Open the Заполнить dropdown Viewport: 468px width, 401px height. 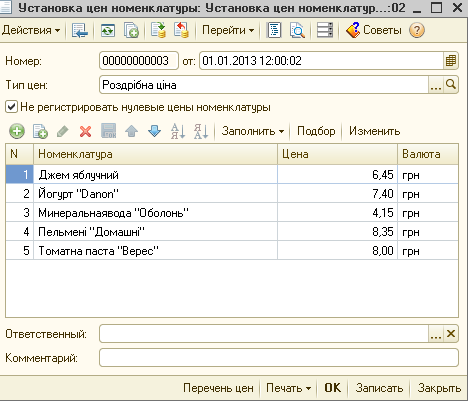pos(253,131)
